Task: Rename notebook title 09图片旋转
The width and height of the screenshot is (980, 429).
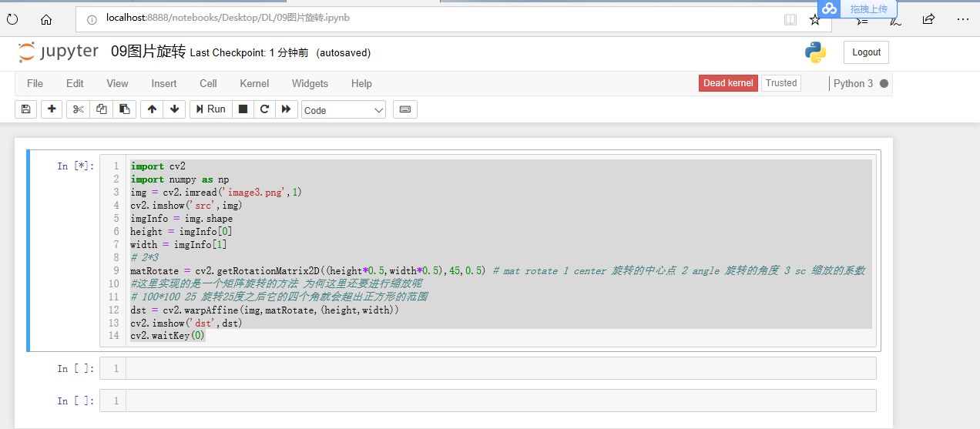Action: (148, 52)
